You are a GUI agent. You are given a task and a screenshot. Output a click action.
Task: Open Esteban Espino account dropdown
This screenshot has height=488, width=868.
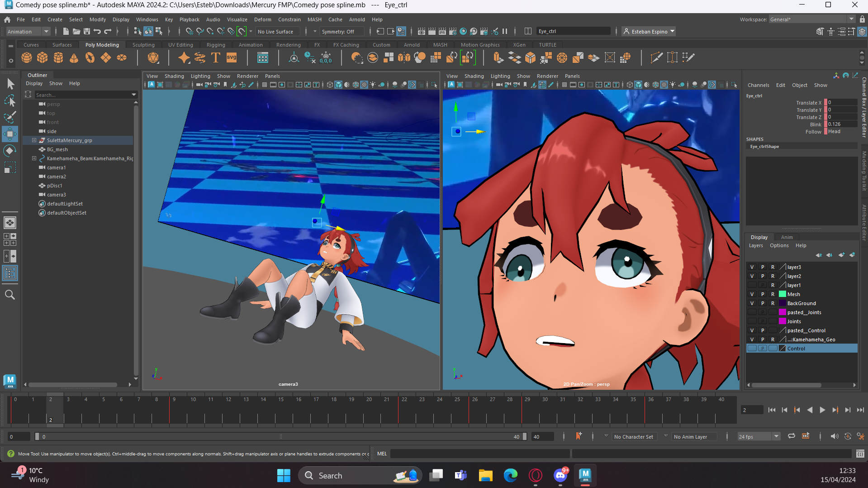(x=649, y=32)
